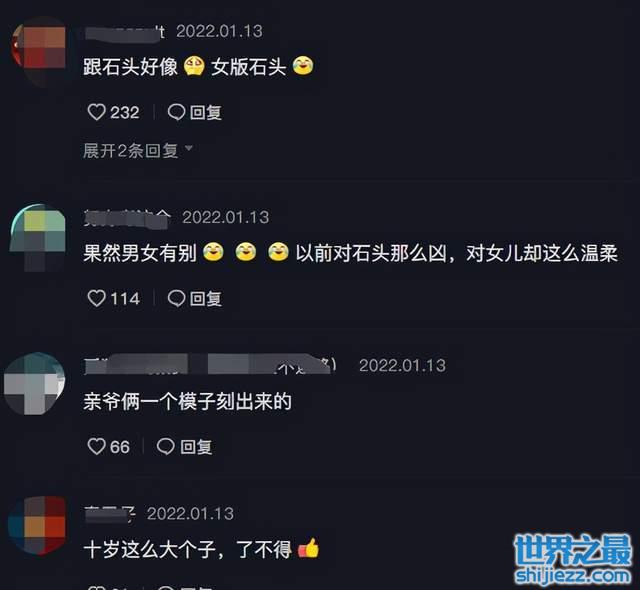Screen dimensions: 640x590
Task: Reply to the 果然男女有别 comment
Action: (195, 298)
